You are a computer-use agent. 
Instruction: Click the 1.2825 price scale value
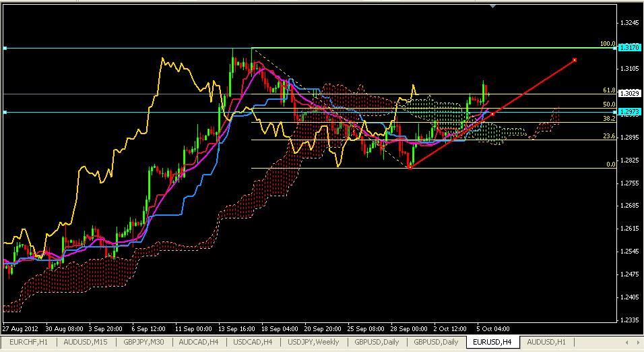(x=630, y=160)
